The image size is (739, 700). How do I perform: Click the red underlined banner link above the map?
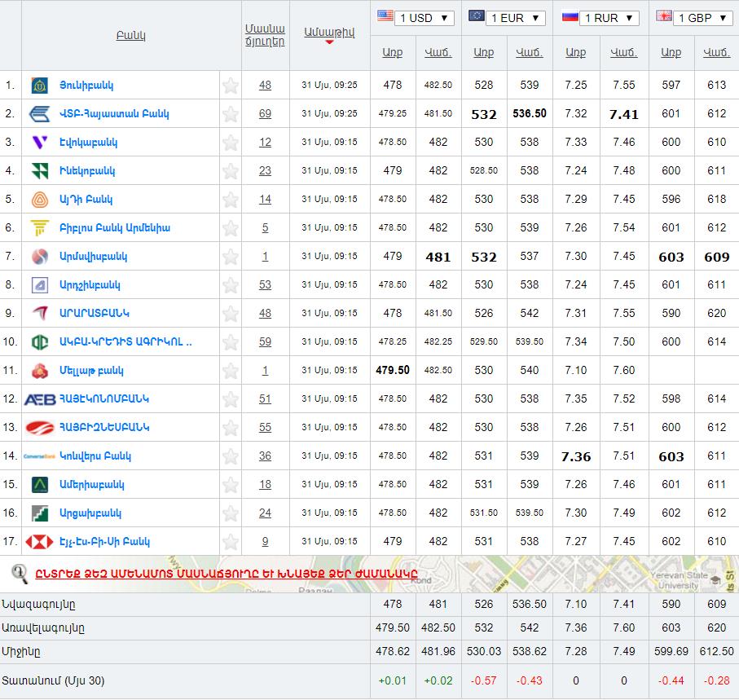[226, 573]
